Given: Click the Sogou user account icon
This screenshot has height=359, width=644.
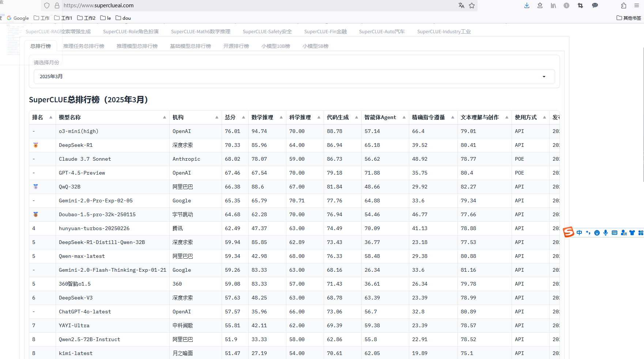Looking at the screenshot, I should tap(624, 233).
